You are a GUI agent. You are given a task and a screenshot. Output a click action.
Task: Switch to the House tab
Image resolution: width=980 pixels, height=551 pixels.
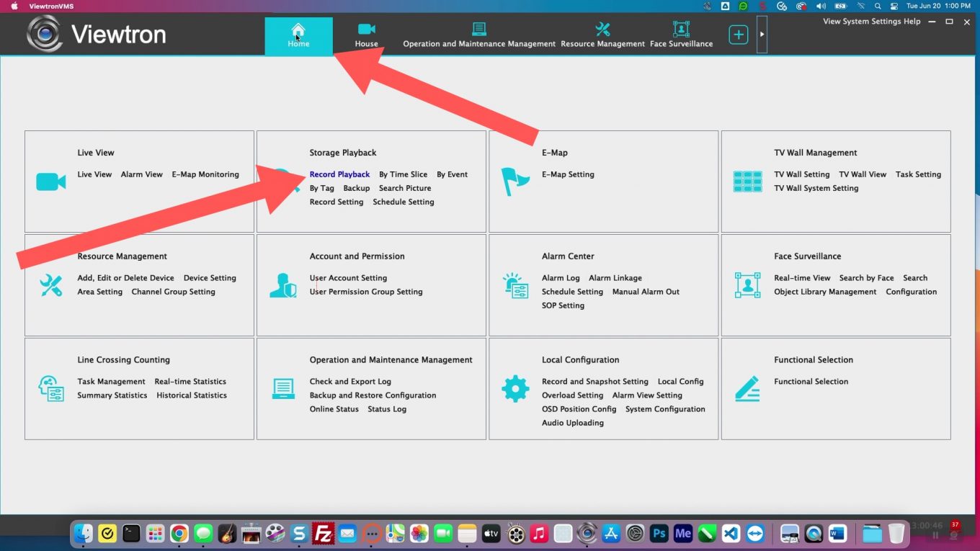tap(366, 35)
